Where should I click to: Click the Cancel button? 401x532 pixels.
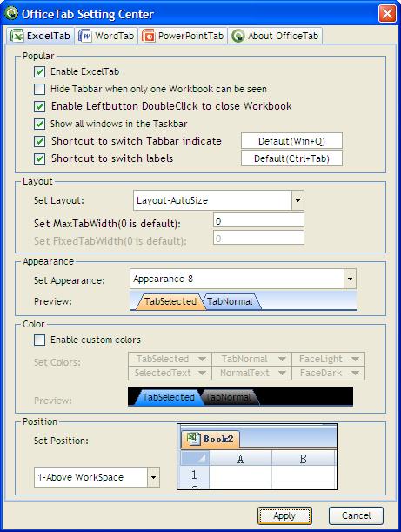click(x=356, y=515)
